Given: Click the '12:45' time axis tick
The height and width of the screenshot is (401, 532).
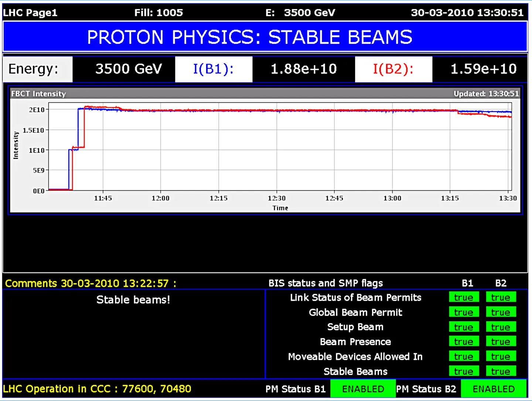Looking at the screenshot, I should click(334, 198).
